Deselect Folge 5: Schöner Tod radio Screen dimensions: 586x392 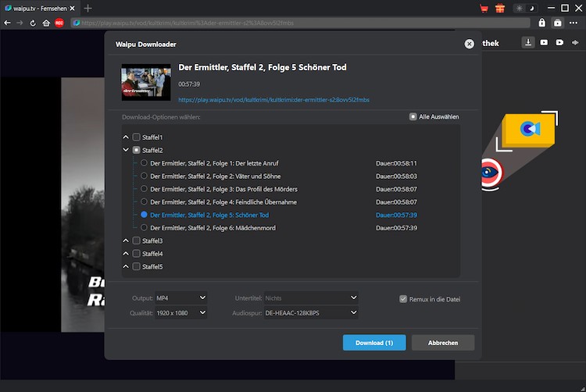click(144, 215)
